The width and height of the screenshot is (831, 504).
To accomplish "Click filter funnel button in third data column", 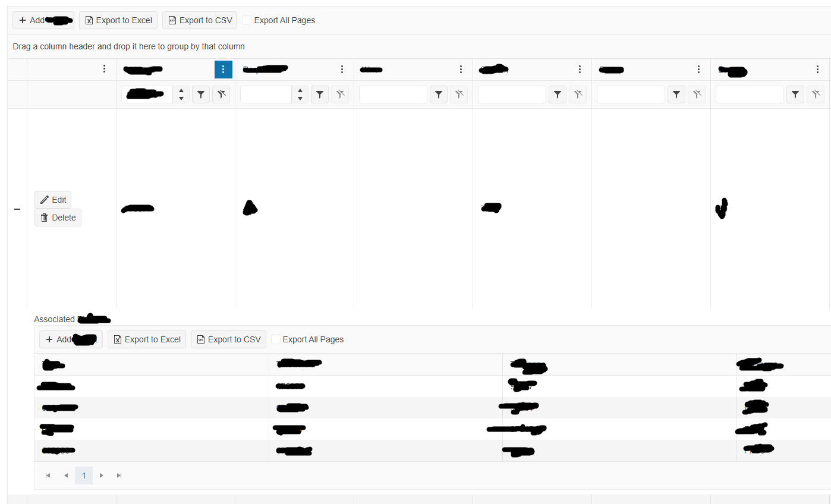I will tap(439, 94).
